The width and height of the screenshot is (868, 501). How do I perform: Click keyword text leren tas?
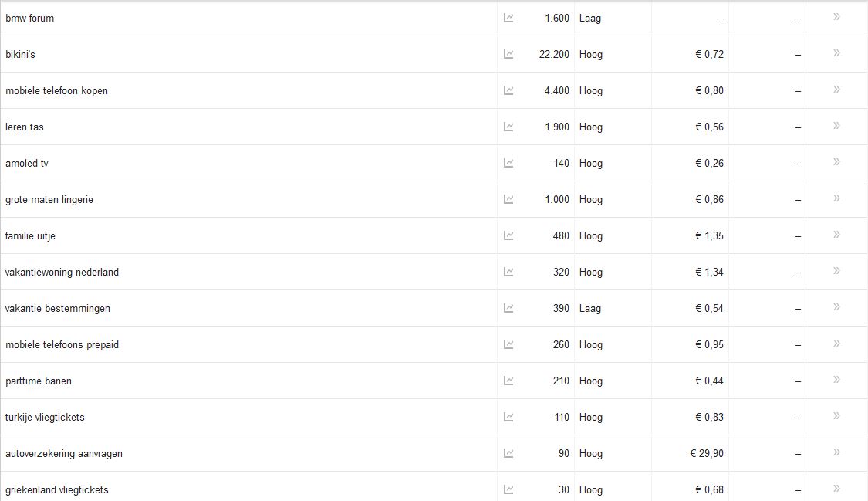[25, 127]
